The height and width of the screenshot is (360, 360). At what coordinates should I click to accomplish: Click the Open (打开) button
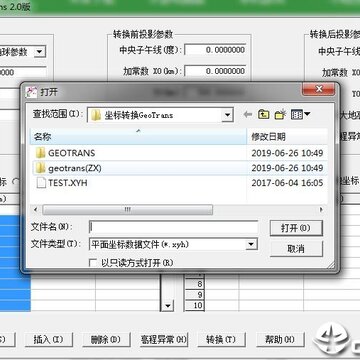tap(296, 228)
